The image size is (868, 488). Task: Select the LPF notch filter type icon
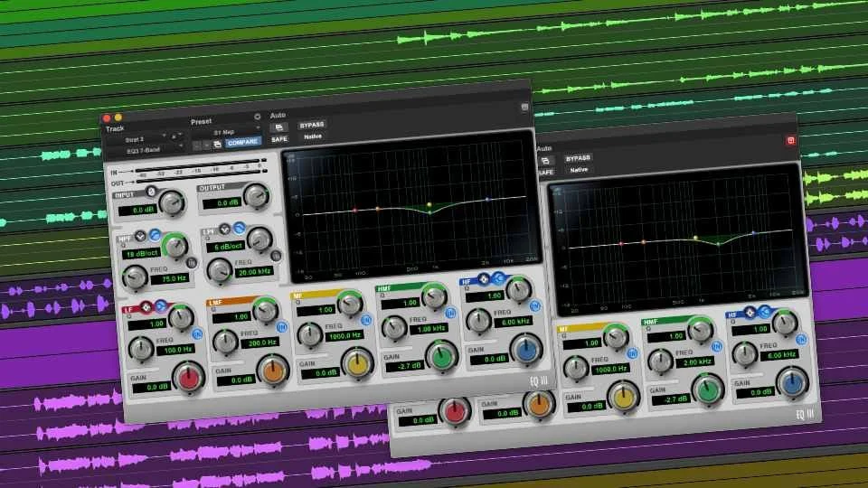tap(224, 229)
